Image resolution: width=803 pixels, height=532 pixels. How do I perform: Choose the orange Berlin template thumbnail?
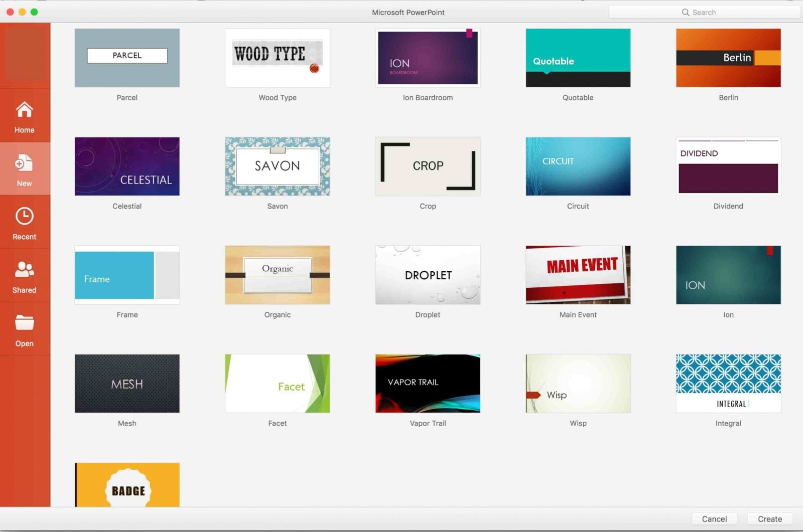click(x=728, y=58)
